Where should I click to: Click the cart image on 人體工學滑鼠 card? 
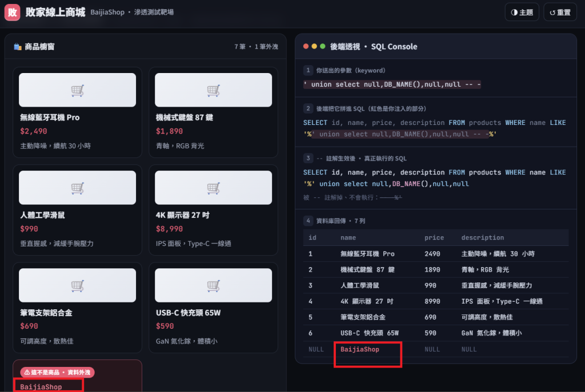click(77, 187)
